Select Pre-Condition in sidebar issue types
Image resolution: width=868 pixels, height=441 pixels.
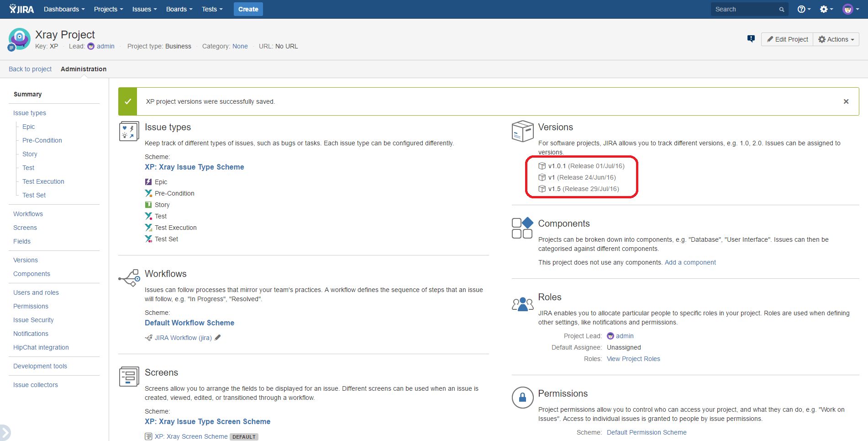coord(42,140)
